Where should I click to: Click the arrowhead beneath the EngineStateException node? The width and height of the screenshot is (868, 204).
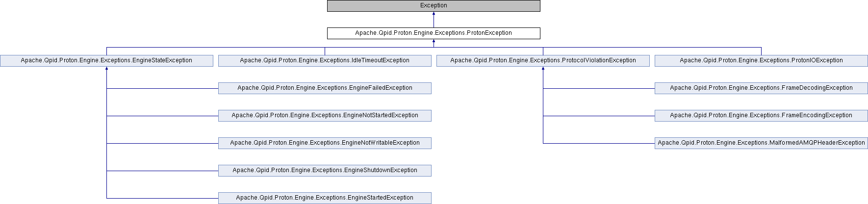[x=106, y=69]
